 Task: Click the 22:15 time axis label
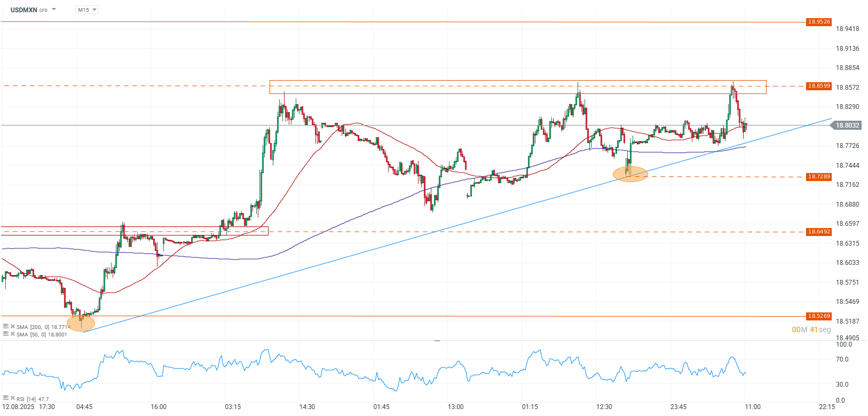[827, 407]
